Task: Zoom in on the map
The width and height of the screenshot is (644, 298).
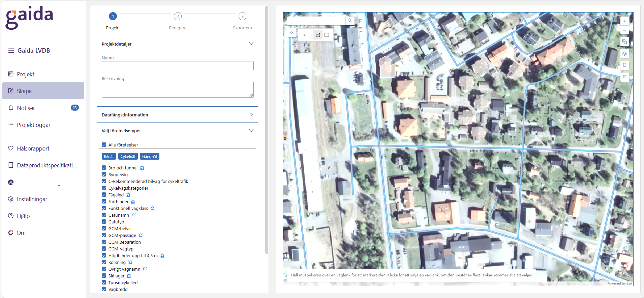Action: click(x=624, y=21)
